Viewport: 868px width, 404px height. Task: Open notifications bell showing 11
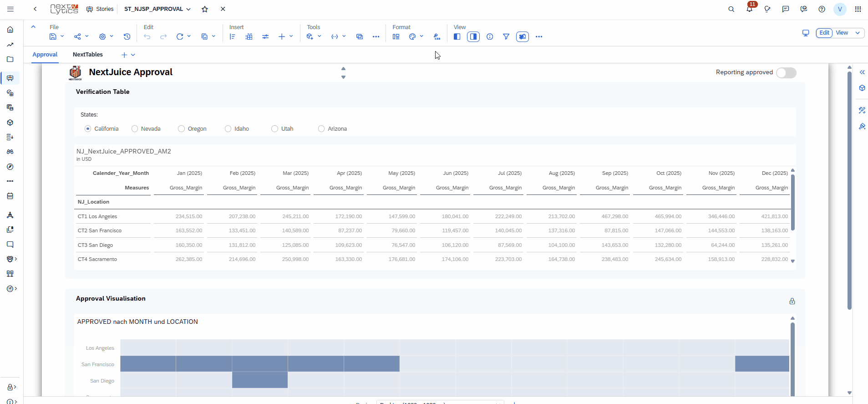(x=749, y=9)
